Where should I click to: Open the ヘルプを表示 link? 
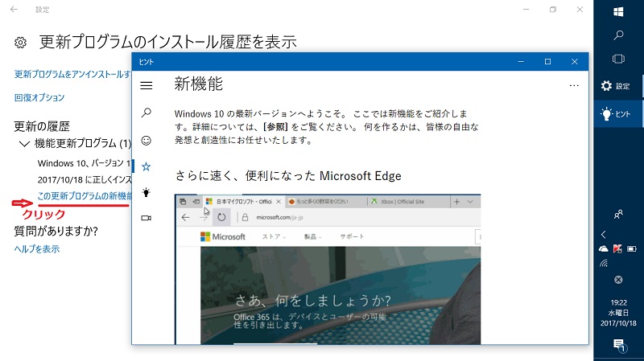pyautogui.click(x=37, y=249)
